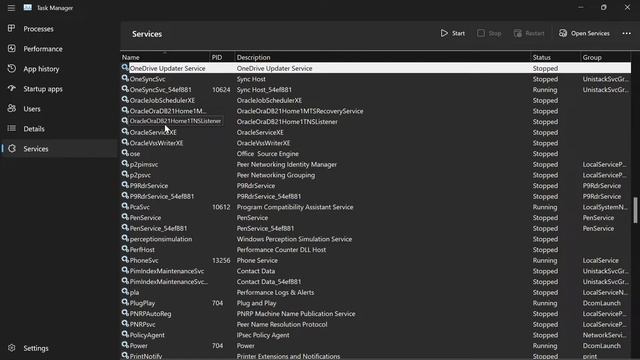Select the PNRPAutoReg service
Image resolution: width=640 pixels, height=360 pixels.
(376, 313)
